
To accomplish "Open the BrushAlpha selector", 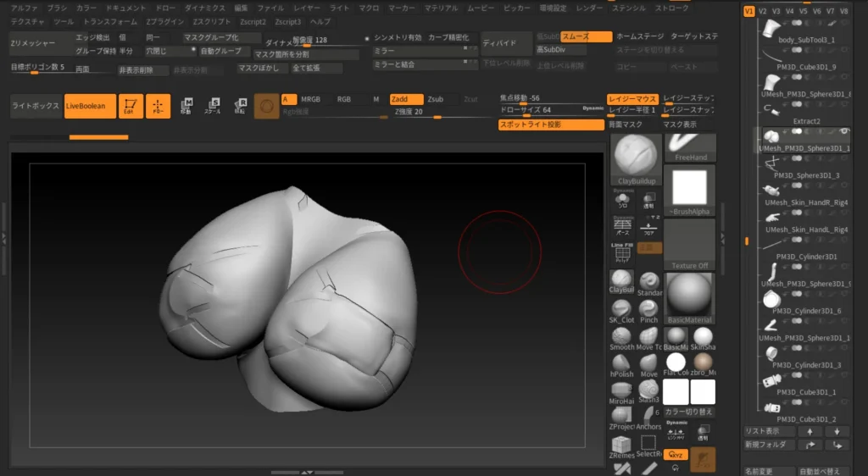I will click(689, 191).
